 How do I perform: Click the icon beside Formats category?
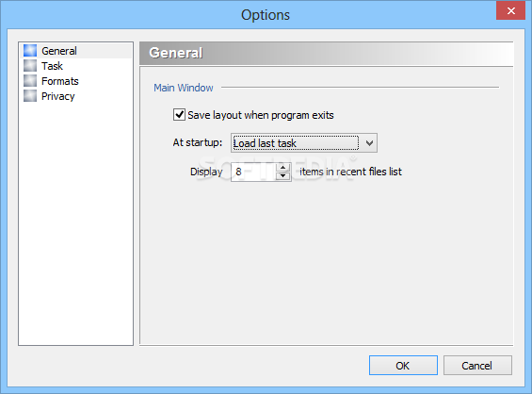[30, 81]
